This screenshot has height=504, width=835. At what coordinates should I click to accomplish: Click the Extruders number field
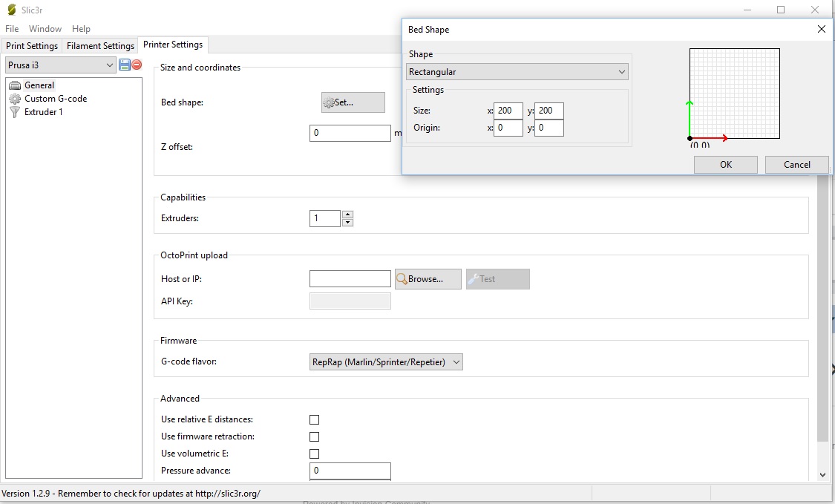pyautogui.click(x=325, y=218)
